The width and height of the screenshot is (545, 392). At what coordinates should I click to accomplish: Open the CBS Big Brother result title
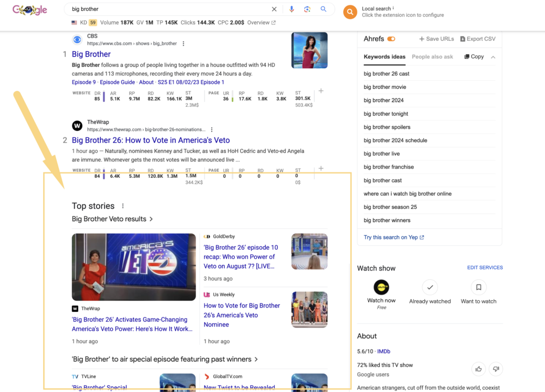point(91,54)
